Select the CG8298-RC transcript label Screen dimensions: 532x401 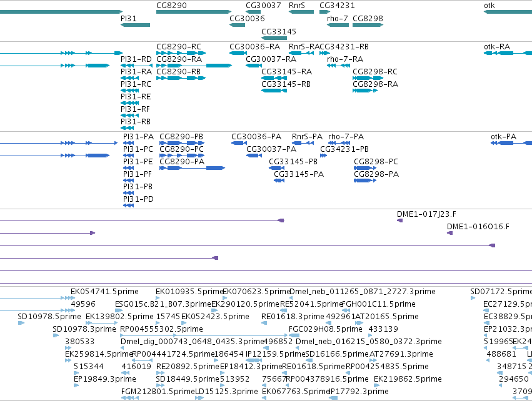point(375,72)
